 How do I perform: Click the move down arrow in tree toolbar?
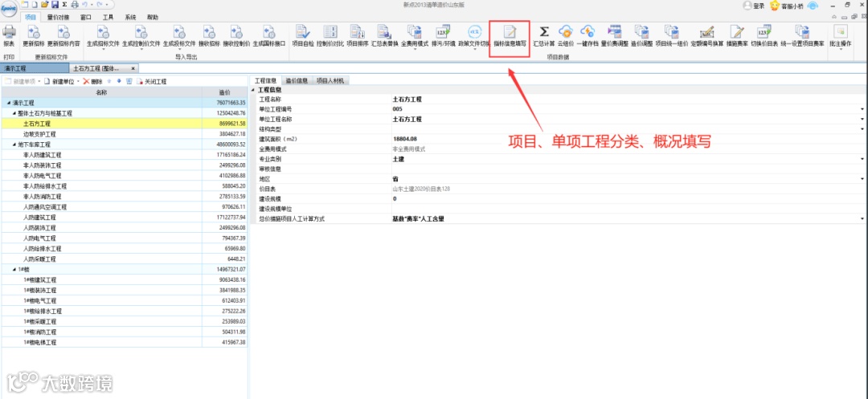119,81
